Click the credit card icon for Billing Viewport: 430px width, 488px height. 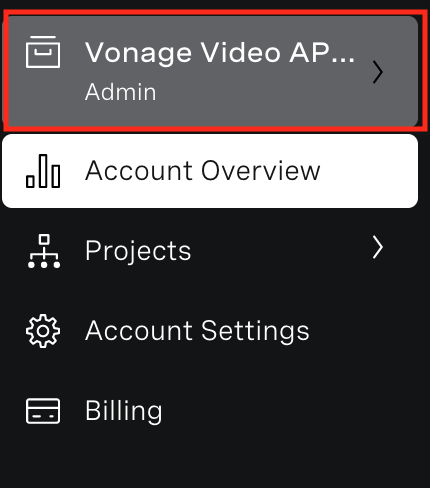43,411
